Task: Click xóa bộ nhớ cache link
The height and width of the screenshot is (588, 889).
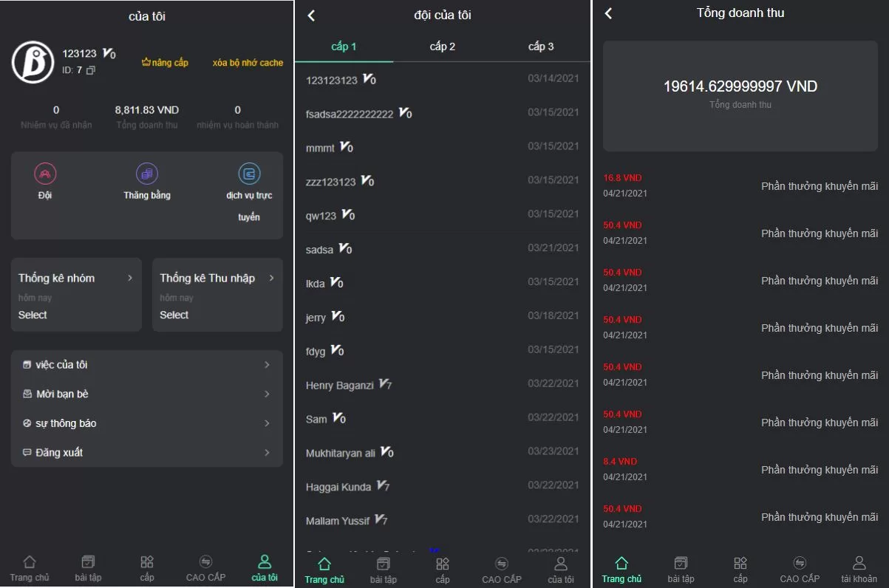Action: point(248,63)
